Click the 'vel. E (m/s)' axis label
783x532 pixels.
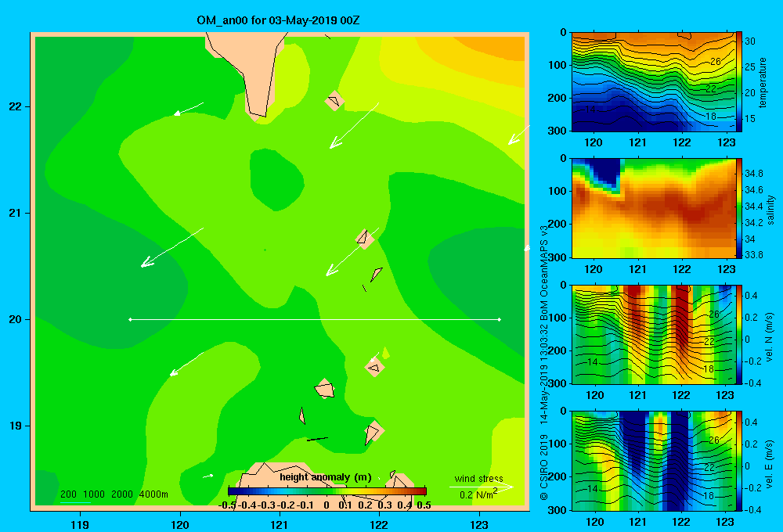tap(769, 463)
